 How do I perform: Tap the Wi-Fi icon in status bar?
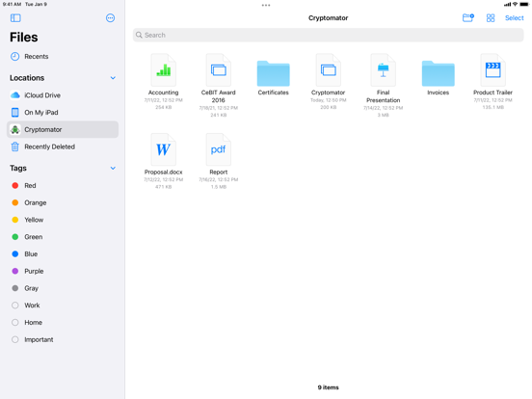[515, 4]
